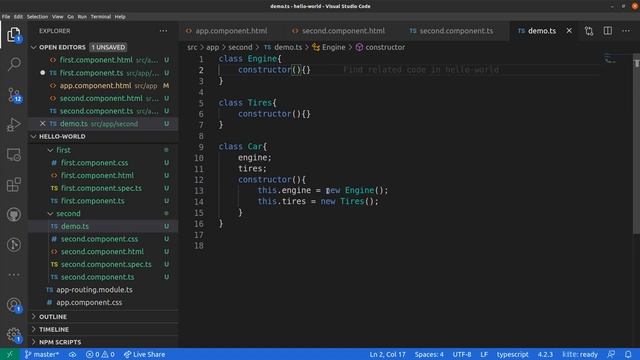The width and height of the screenshot is (640, 360).
Task: Close the demo.ts editor tab
Action: 569,31
